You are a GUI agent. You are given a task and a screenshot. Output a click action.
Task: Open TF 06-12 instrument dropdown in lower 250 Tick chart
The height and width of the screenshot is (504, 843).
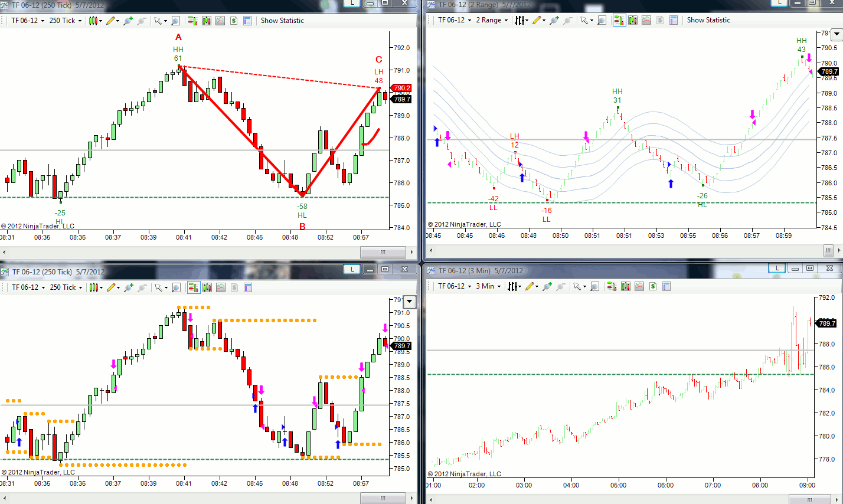tap(28, 287)
